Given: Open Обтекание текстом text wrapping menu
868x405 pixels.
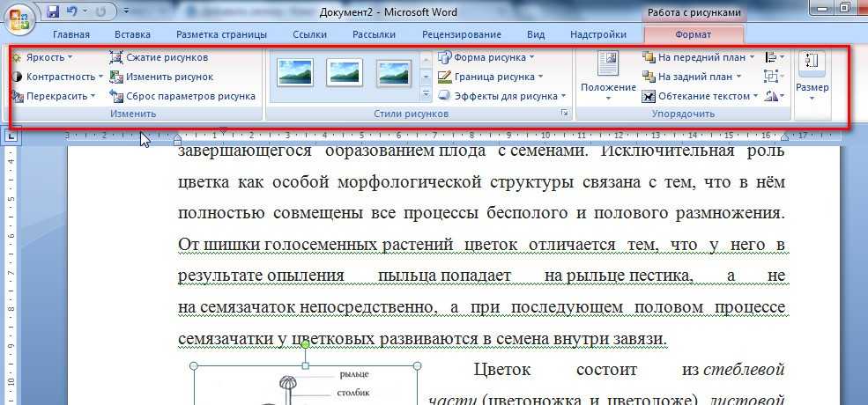Looking at the screenshot, I should [701, 96].
